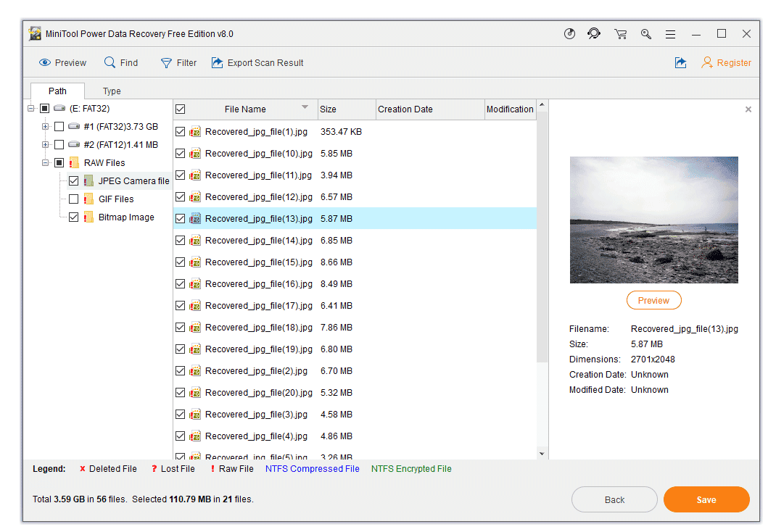The image size is (776, 532).
Task: Open the Filter funnel tool
Action: (166, 63)
